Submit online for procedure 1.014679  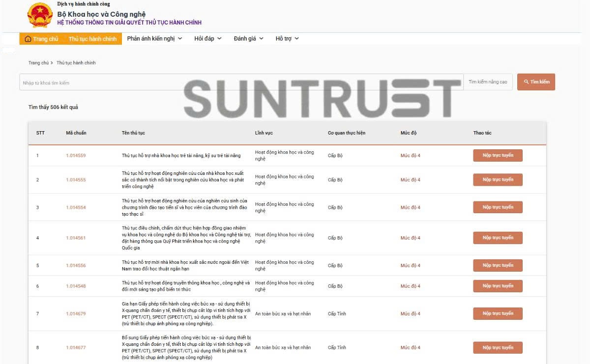coord(498,314)
